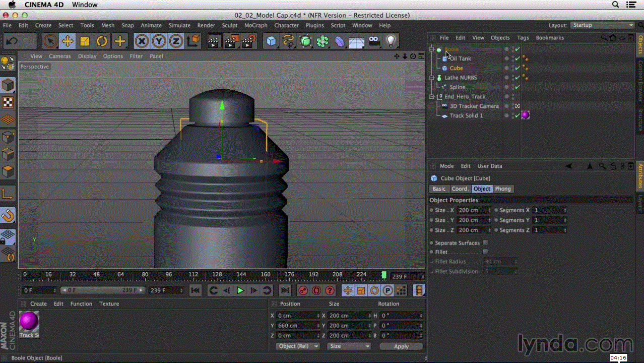Open the MoGraph menu
The image size is (644, 363).
[x=255, y=25]
